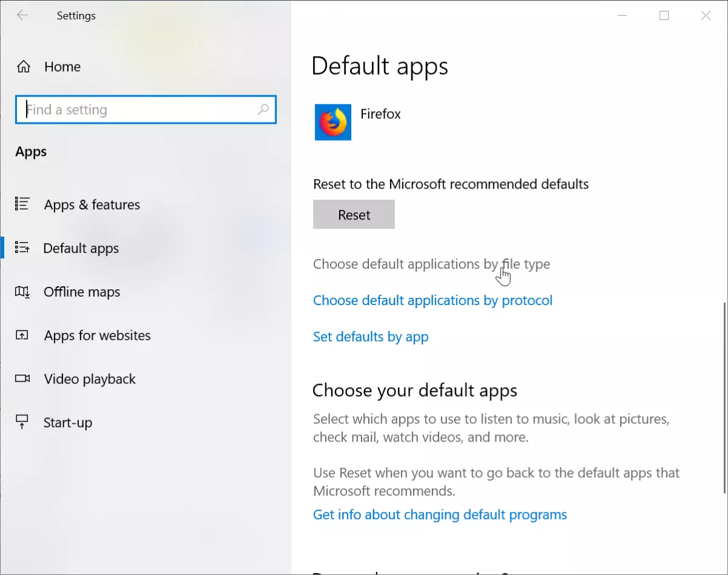Go to Apps & features
The width and height of the screenshot is (728, 575).
click(x=92, y=205)
